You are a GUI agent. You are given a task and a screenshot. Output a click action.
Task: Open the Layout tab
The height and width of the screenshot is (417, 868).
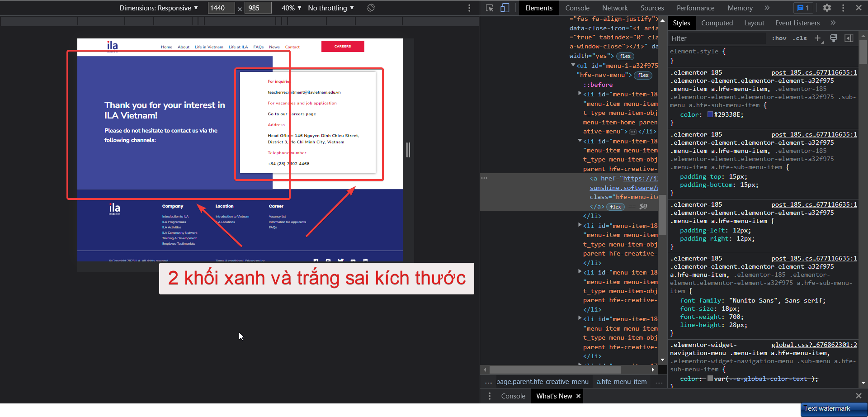(754, 23)
